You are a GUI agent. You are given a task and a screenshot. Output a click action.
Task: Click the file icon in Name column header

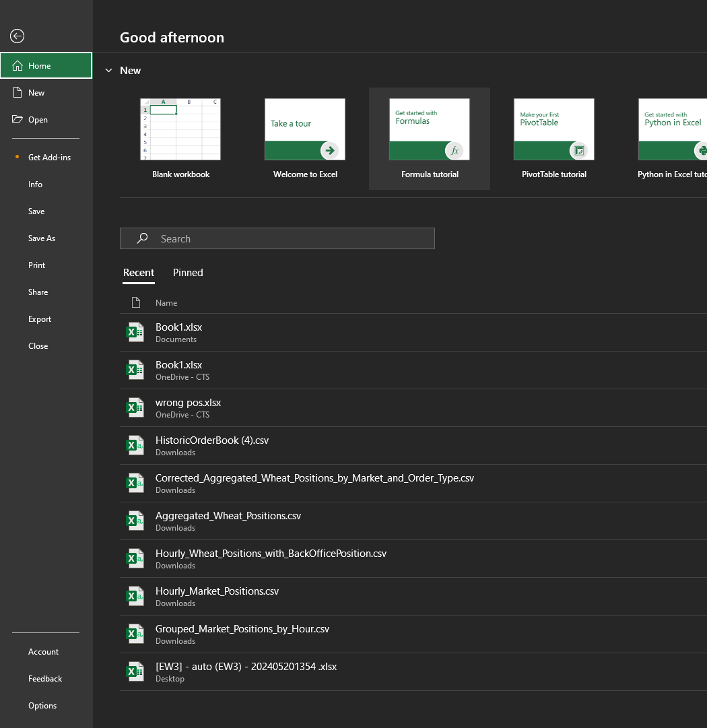click(x=136, y=303)
